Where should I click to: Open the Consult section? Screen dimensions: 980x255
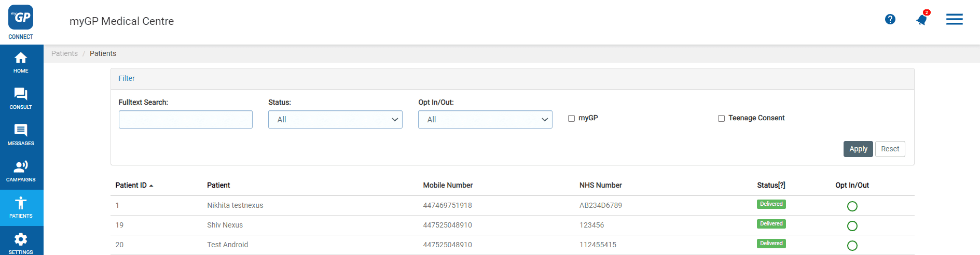21,98
